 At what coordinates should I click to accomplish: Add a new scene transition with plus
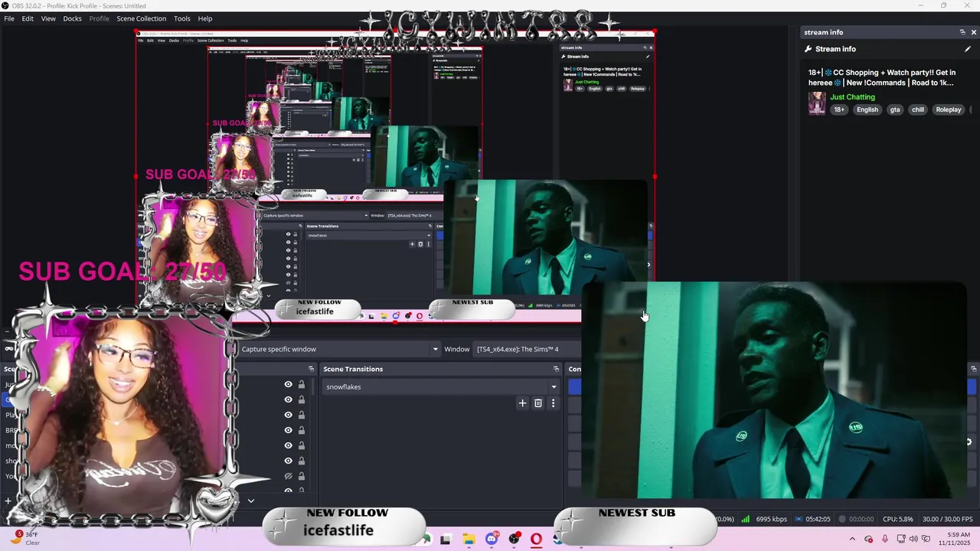[522, 403]
